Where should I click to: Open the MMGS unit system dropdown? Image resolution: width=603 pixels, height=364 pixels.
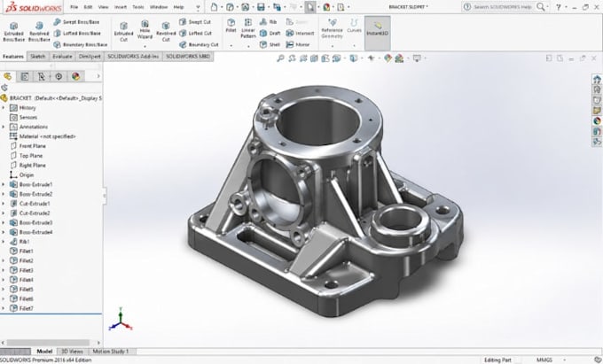point(550,360)
